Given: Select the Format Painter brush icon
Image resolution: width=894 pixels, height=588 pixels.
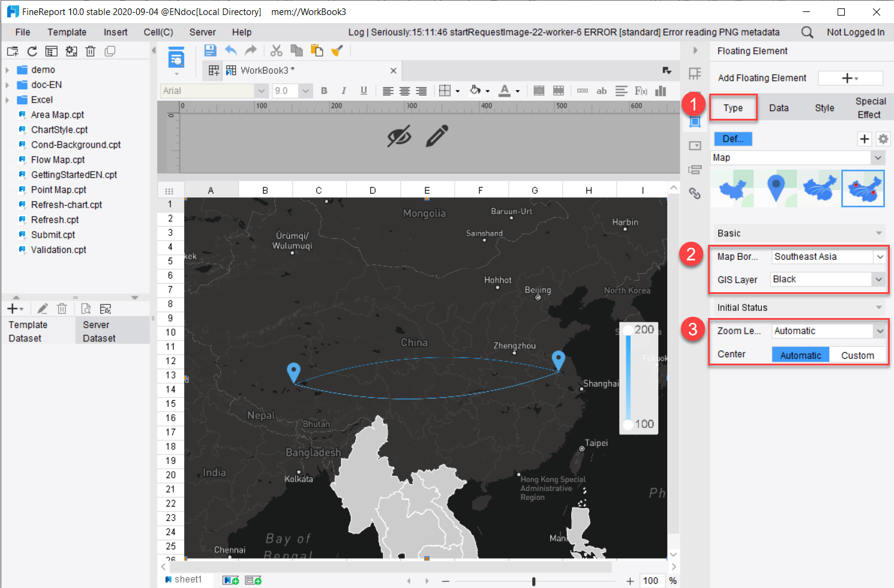Looking at the screenshot, I should [337, 50].
